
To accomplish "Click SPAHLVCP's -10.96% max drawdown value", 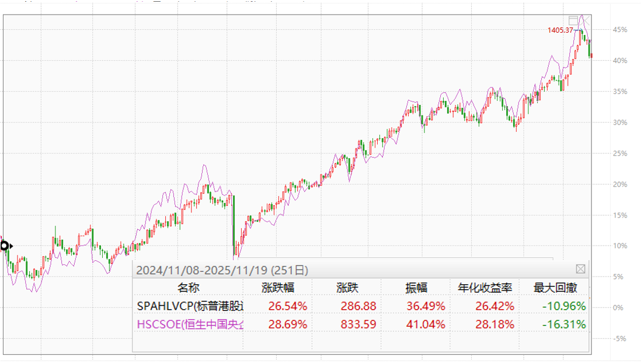I will [565, 306].
